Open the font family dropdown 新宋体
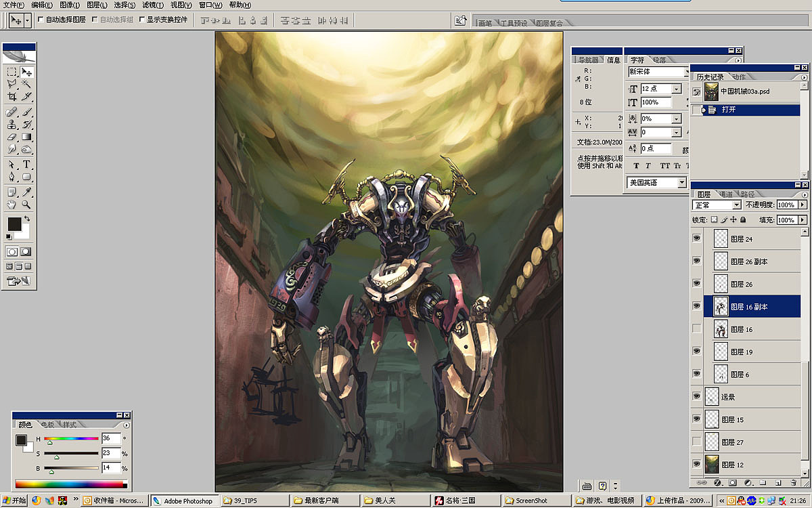 click(x=686, y=72)
